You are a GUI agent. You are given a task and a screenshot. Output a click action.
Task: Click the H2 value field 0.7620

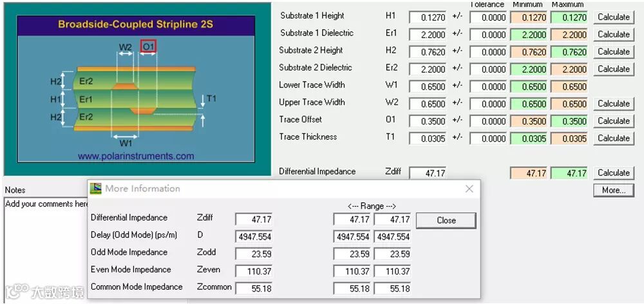point(428,52)
